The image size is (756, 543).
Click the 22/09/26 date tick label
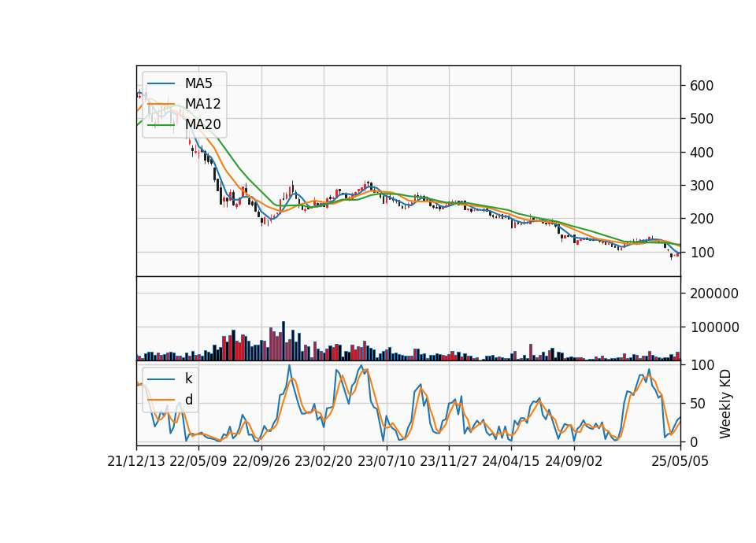[261, 461]
